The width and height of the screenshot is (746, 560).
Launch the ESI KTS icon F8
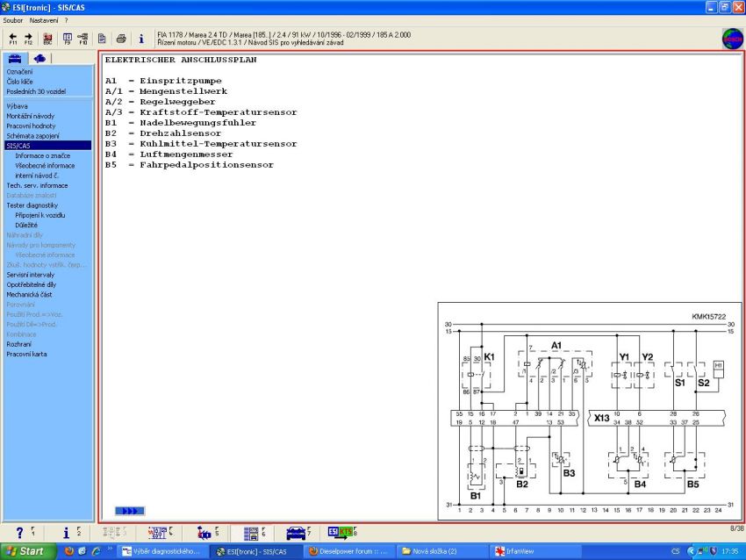[341, 533]
